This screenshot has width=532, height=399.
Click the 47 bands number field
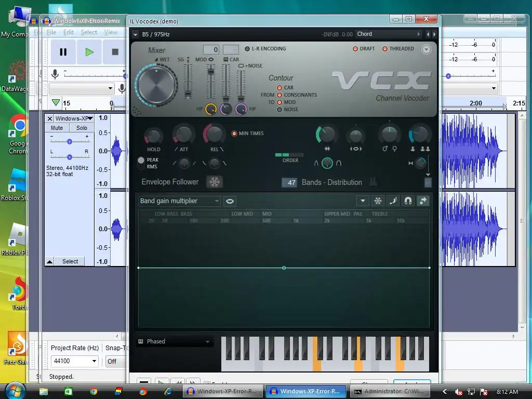[289, 182]
